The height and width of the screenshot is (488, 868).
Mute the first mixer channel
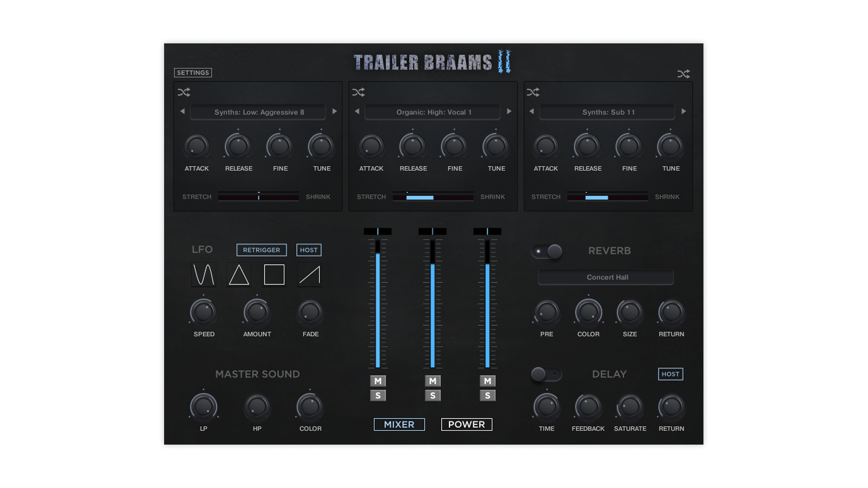pos(378,381)
